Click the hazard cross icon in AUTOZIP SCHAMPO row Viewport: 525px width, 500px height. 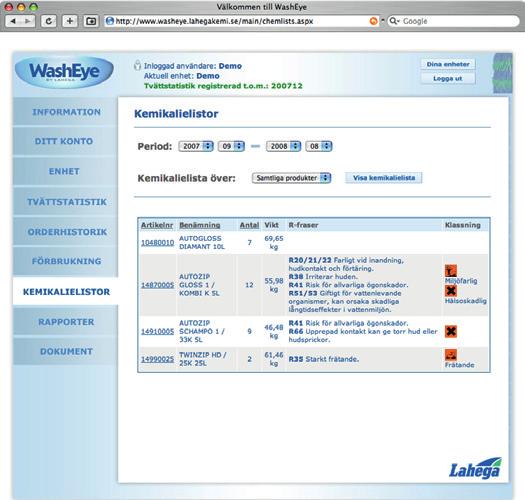(x=451, y=332)
